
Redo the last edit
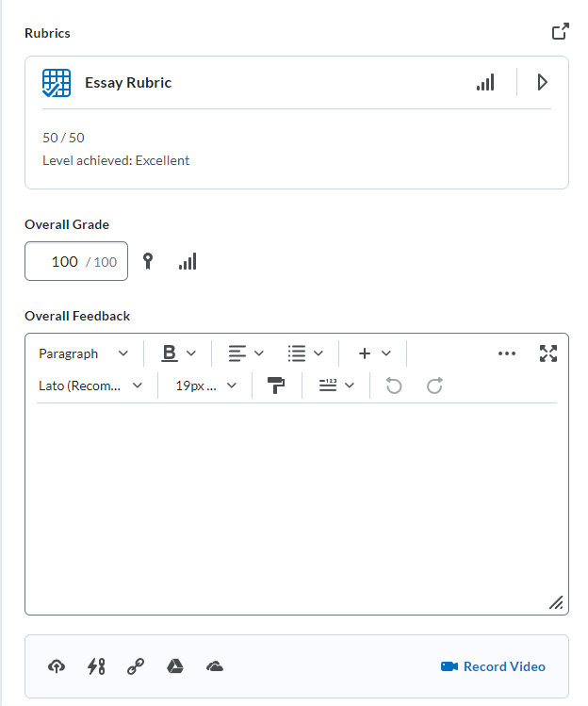pyautogui.click(x=434, y=386)
